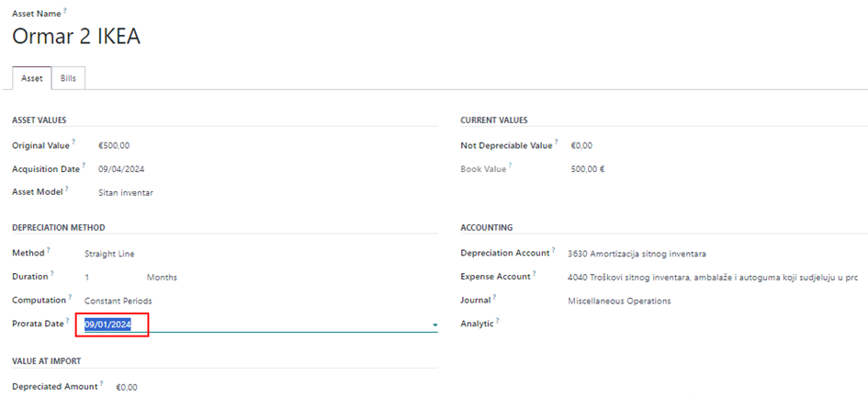Screen dimensions: 868x399
Task: Click the Journal Miscellaneous Operations value
Action: click(619, 301)
